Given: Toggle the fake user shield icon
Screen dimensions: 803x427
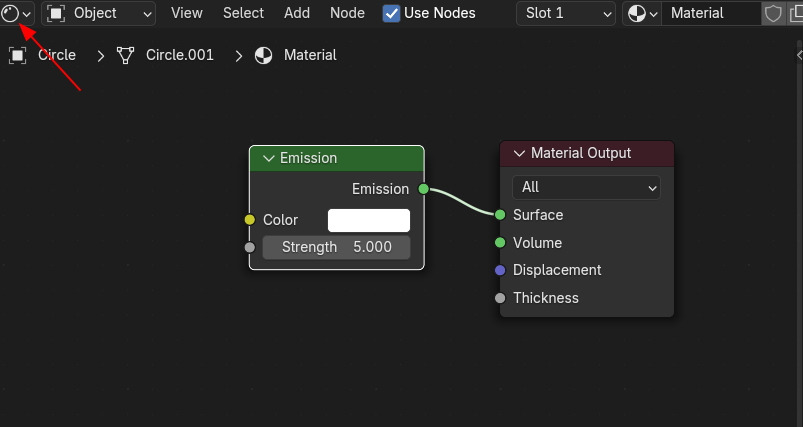Looking at the screenshot, I should pyautogui.click(x=773, y=14).
